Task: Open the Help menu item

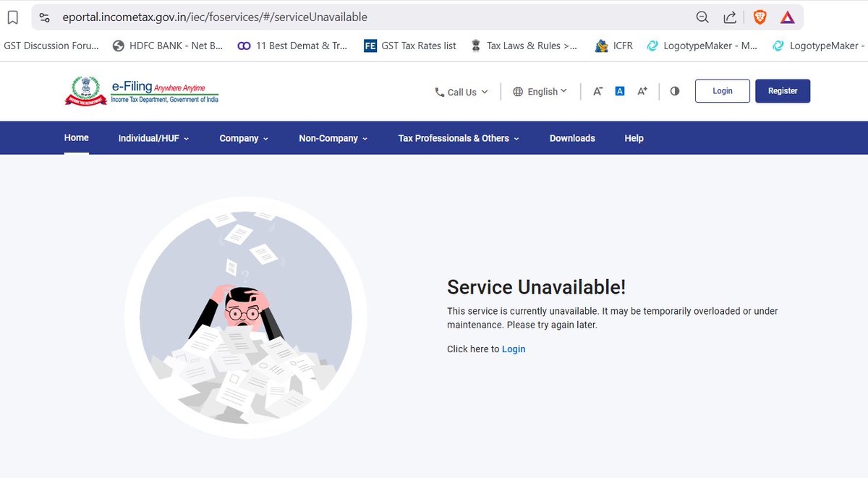Action: tap(634, 138)
